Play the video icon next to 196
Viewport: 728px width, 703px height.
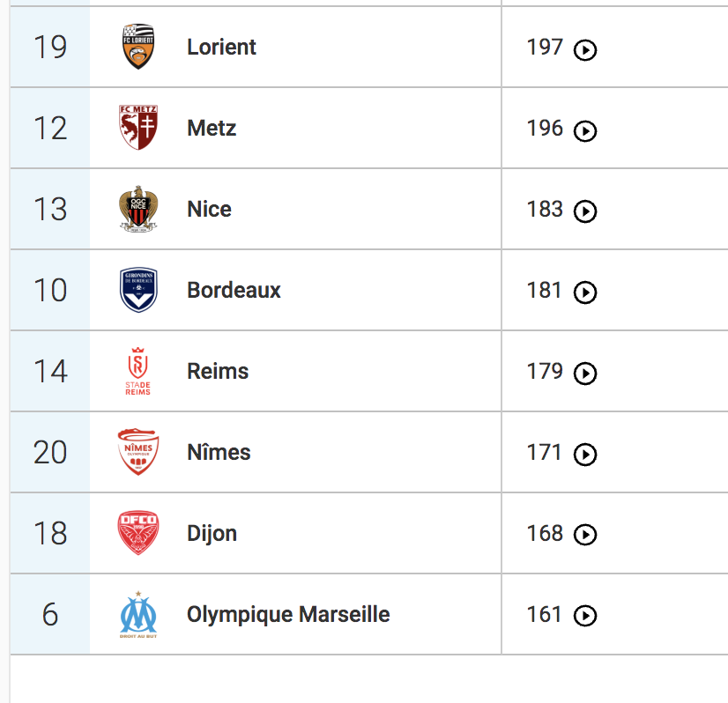coord(585,131)
